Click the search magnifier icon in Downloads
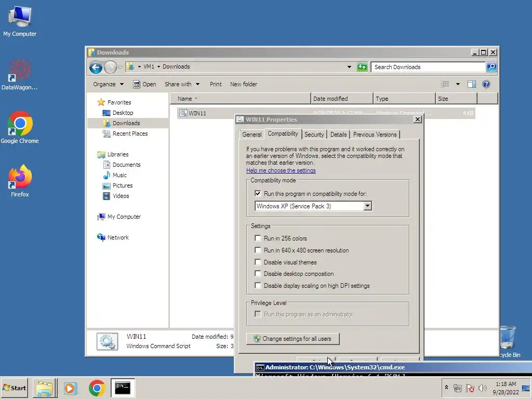 [x=491, y=67]
